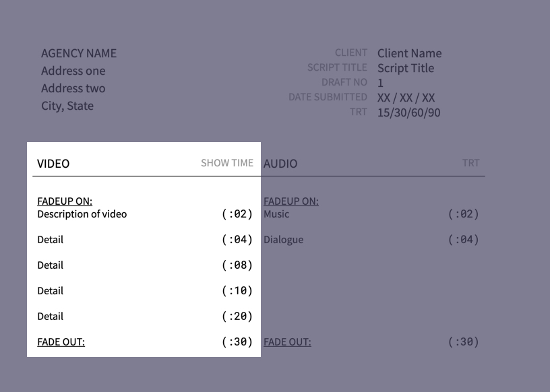
Task: Click the Dialogue audio entry
Action: [x=283, y=240]
